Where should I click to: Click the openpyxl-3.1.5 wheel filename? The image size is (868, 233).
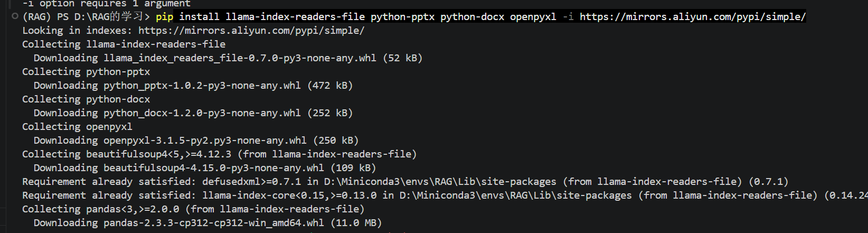click(205, 141)
